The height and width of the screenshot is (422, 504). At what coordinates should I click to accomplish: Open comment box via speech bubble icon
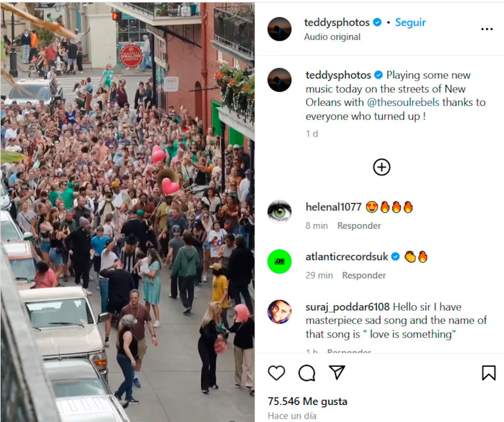point(307,373)
